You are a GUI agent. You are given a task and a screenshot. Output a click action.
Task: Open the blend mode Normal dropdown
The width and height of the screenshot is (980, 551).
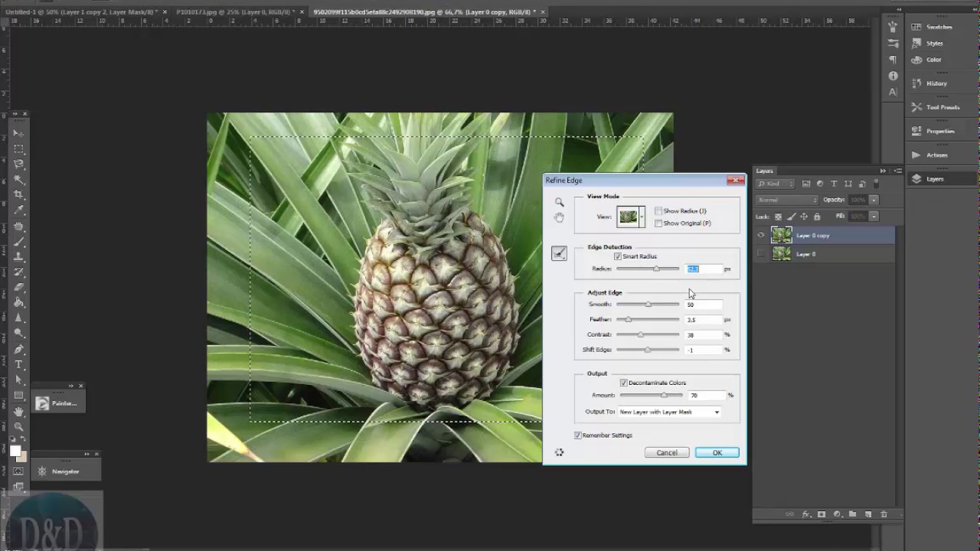point(786,200)
